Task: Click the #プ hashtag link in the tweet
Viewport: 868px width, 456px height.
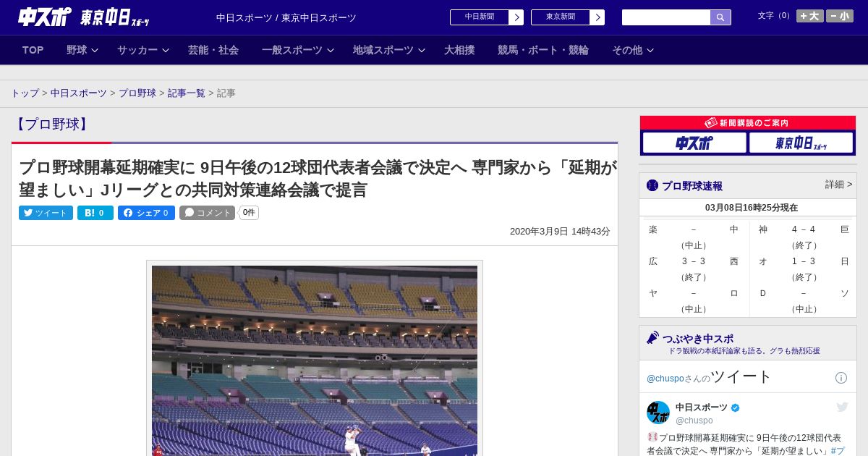Action: [838, 450]
